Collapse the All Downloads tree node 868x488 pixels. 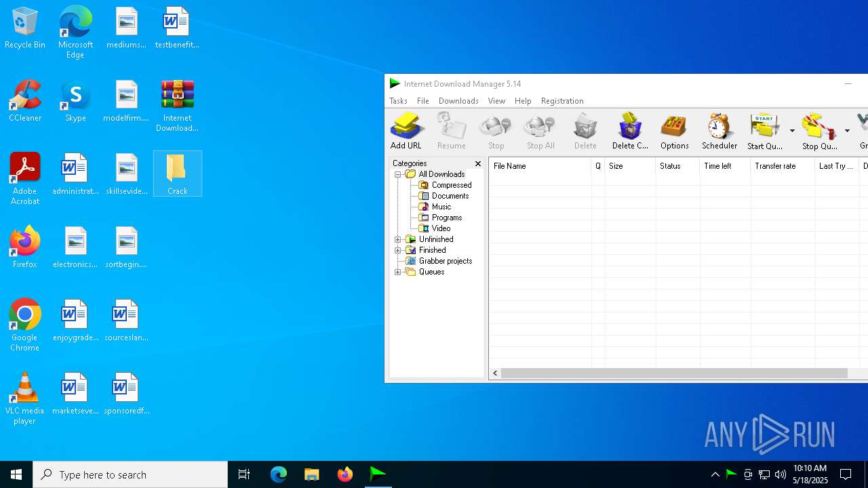398,174
